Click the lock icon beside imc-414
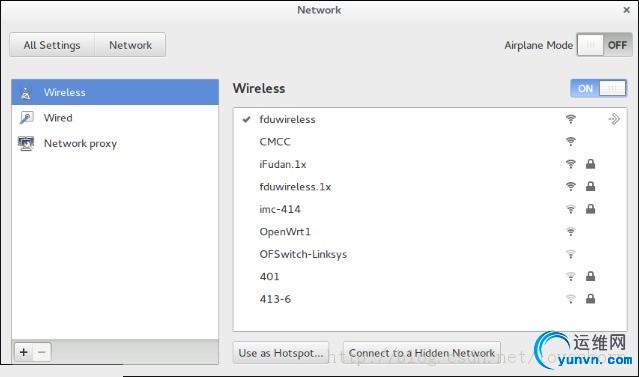Viewport: 639px width, 377px height. (591, 209)
